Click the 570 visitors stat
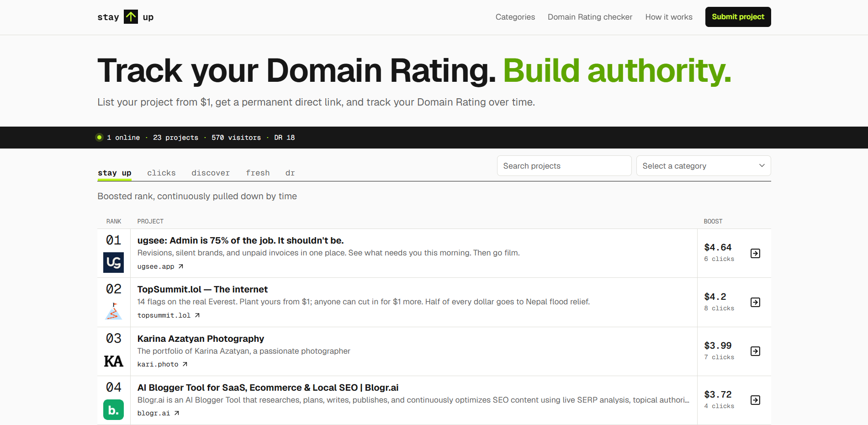The width and height of the screenshot is (868, 425). pyautogui.click(x=236, y=138)
